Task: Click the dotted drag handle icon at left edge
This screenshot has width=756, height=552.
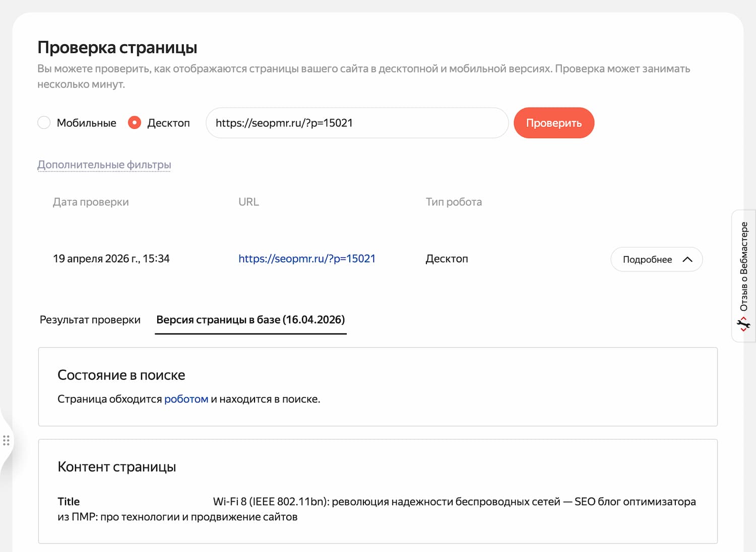Action: 6,441
